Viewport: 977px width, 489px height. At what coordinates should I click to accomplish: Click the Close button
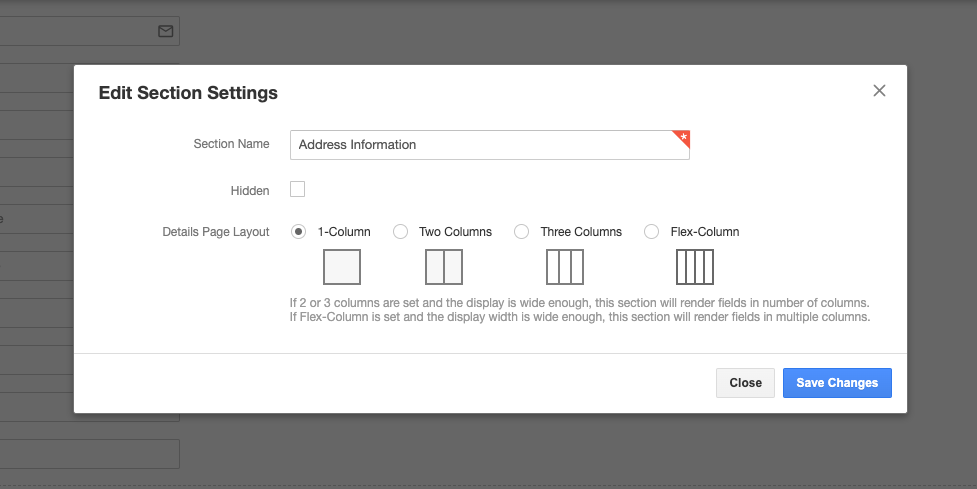[x=745, y=382]
